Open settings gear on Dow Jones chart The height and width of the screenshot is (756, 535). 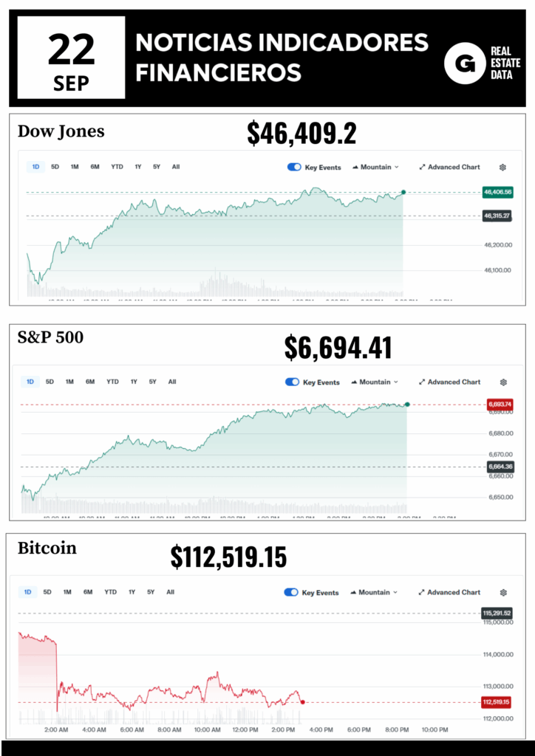pos(503,168)
